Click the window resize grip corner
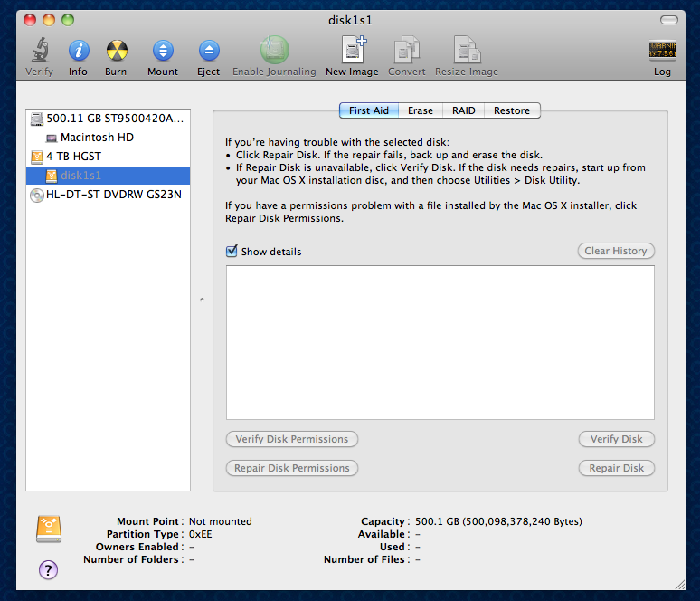 click(x=680, y=585)
